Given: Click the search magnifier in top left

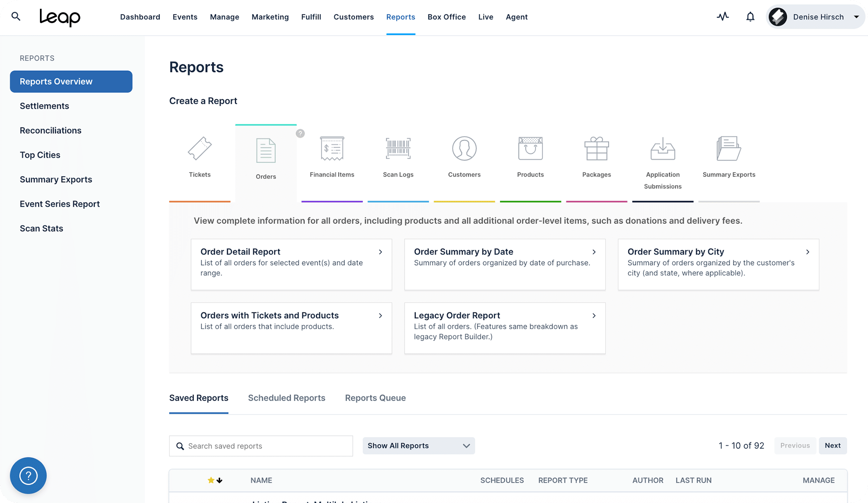Looking at the screenshot, I should (x=16, y=16).
